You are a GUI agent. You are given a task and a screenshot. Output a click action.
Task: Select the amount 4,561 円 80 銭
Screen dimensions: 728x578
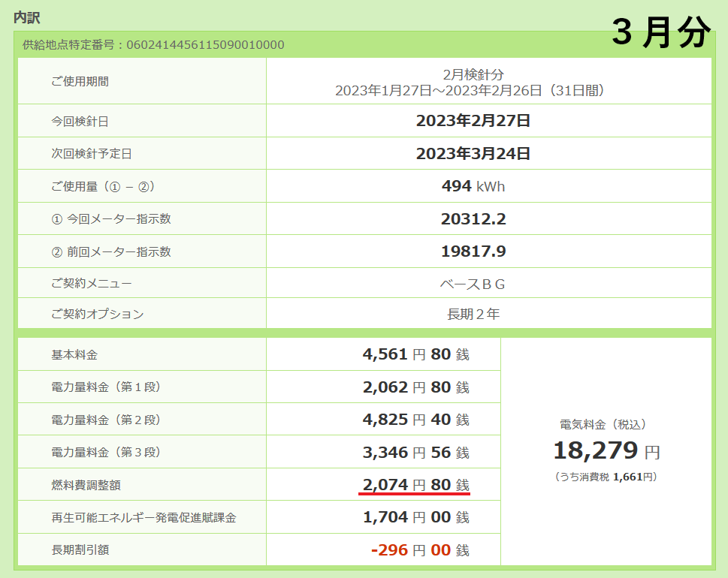[x=416, y=354]
